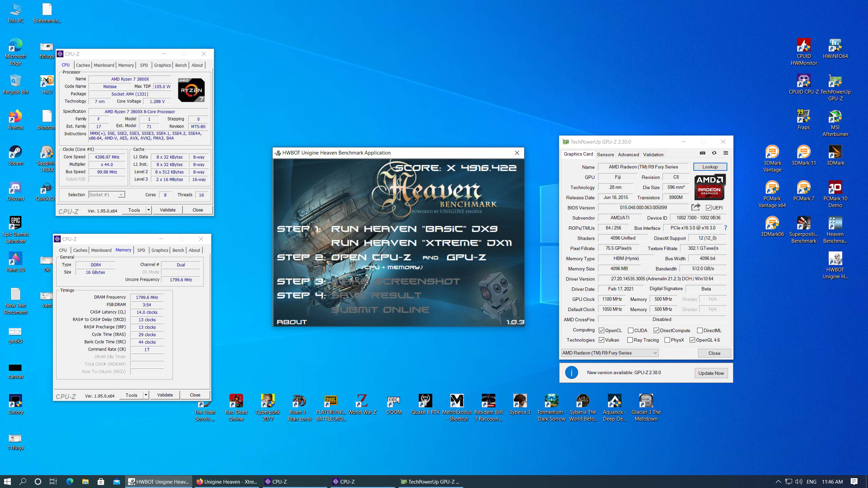
Task: Open the Fraps desktop shortcut
Action: [804, 120]
